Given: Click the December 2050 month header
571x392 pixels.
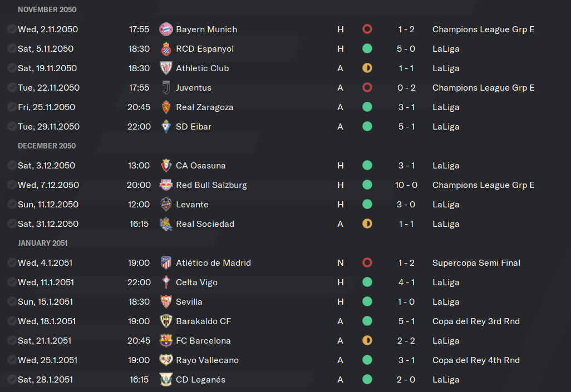Looking at the screenshot, I should tap(47, 146).
